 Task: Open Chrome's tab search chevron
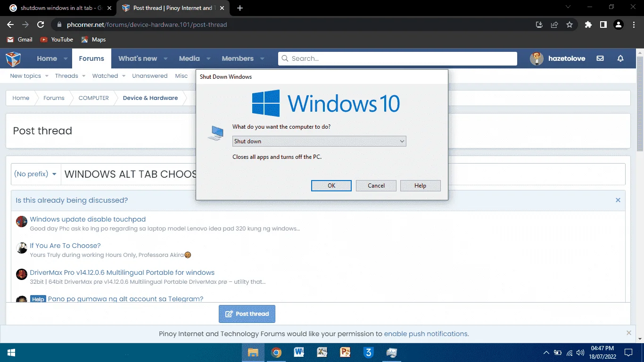[x=568, y=7]
